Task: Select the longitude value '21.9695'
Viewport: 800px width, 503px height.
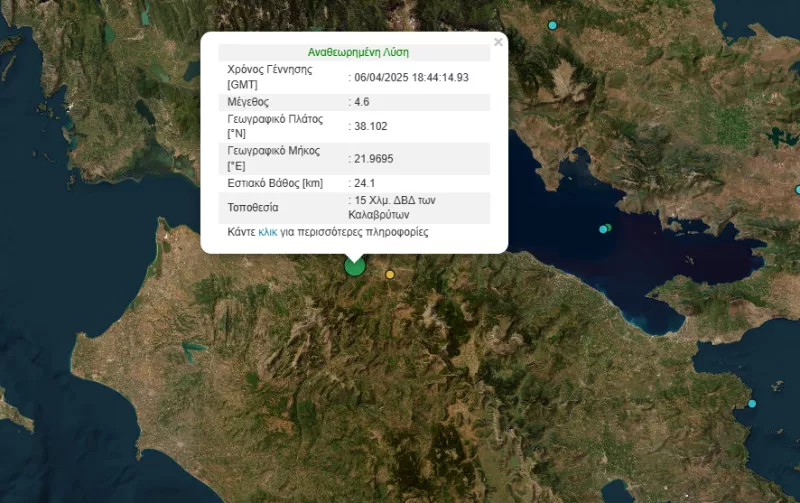Action: coord(373,159)
